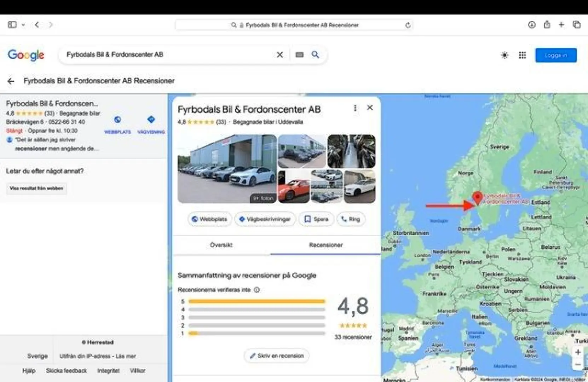Open the Safari share icon
This screenshot has height=382, width=588.
pos(547,25)
